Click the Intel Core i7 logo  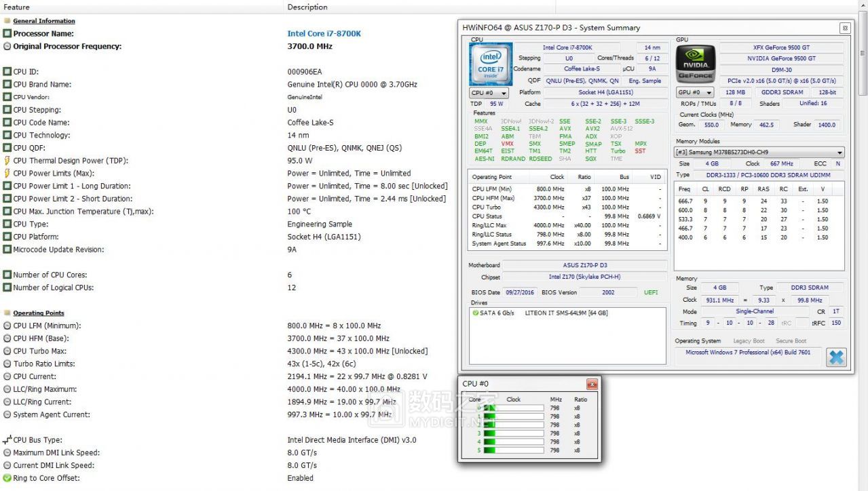click(x=490, y=64)
